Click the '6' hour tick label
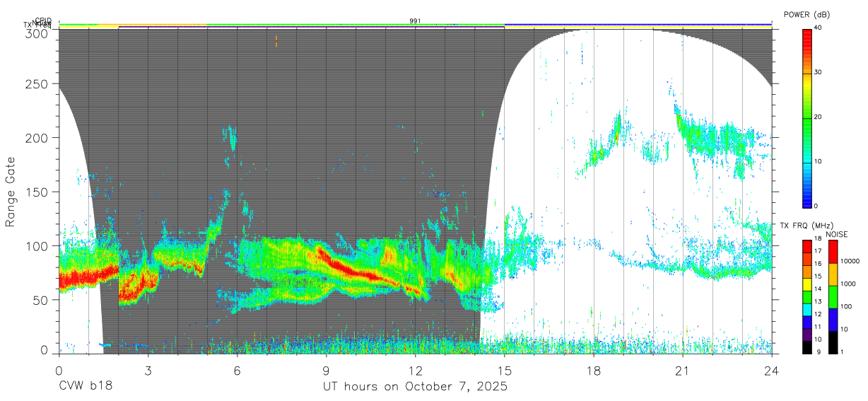The image size is (868, 401). point(237,371)
